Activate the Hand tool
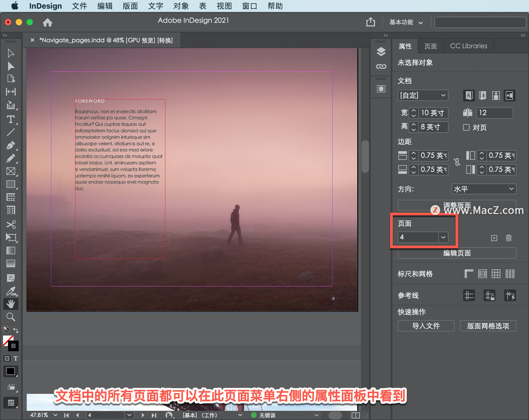Viewport: 529px width, 420px height. [11, 304]
